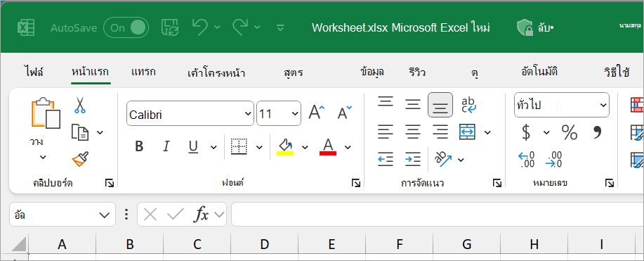Click the Merge and Center icon
The width and height of the screenshot is (644, 261).
(468, 132)
